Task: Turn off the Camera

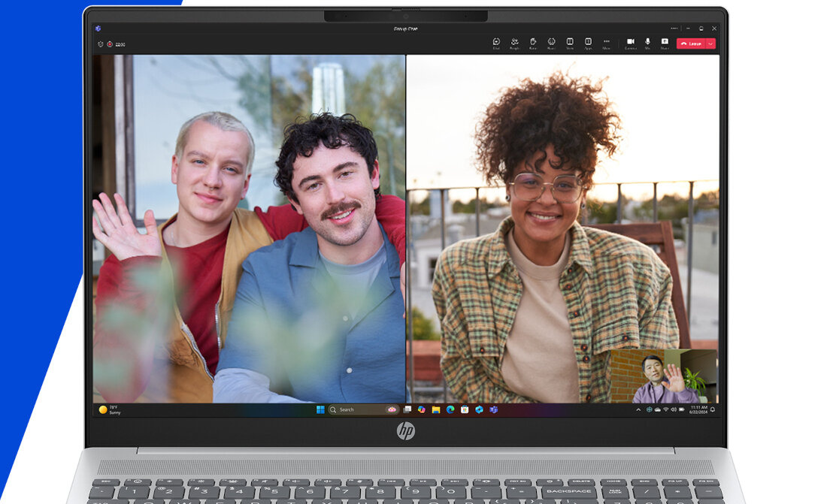Action: click(630, 42)
